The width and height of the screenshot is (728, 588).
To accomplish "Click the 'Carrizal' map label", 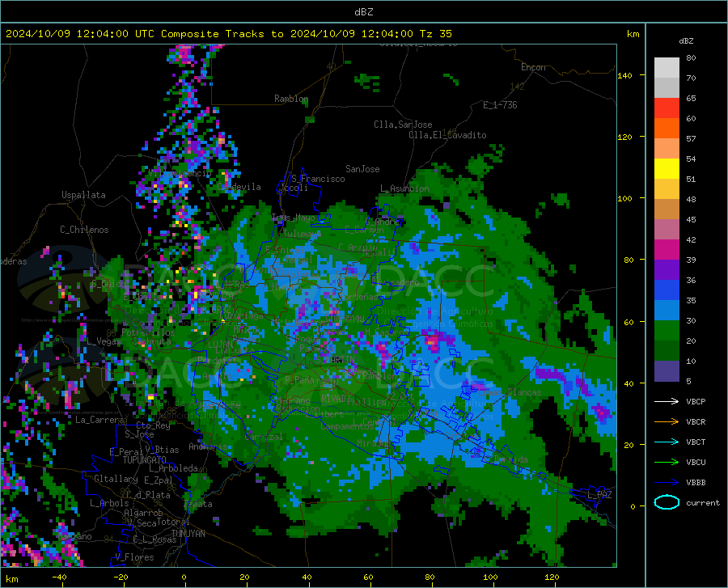I will pyautogui.click(x=264, y=437).
